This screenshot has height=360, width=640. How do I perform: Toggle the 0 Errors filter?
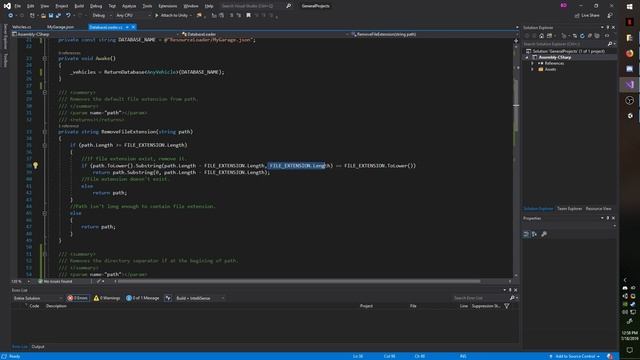78,298
